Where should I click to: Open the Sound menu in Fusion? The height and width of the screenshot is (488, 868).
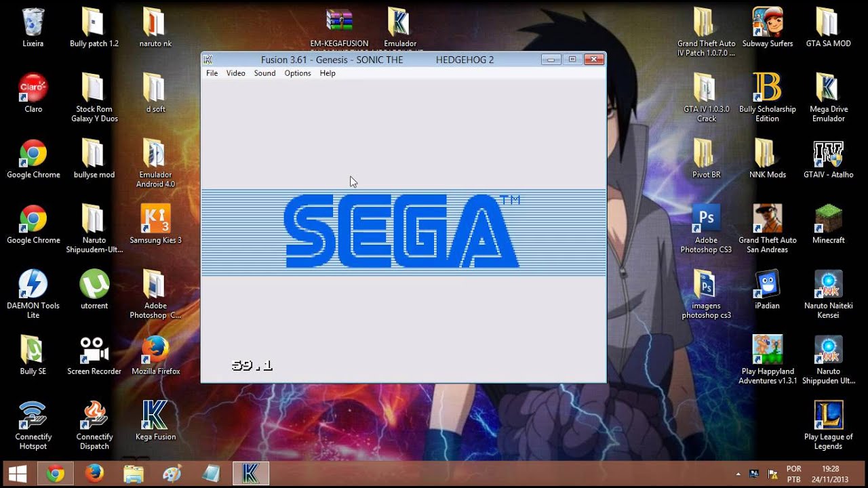(x=264, y=73)
